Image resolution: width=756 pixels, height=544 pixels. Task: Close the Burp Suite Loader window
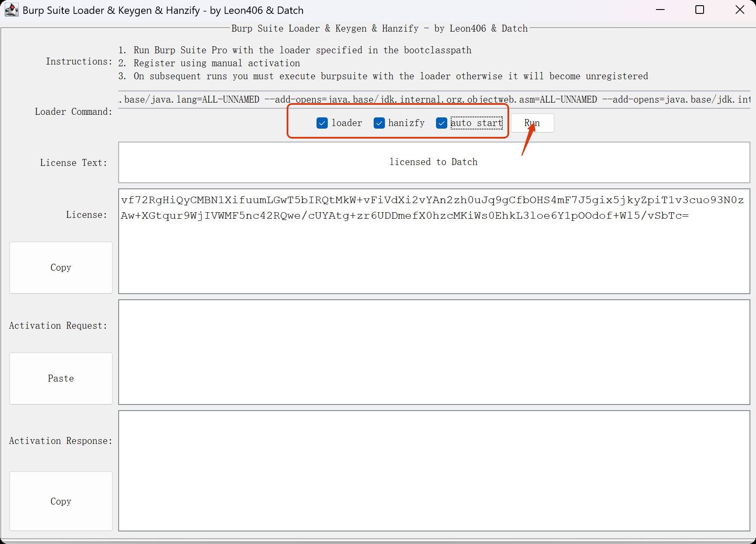740,10
